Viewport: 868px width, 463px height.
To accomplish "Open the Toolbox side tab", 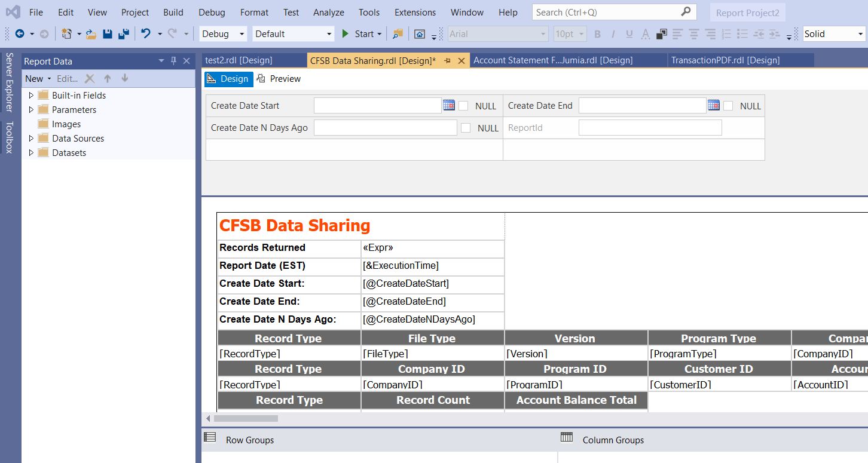I will tap(9, 137).
